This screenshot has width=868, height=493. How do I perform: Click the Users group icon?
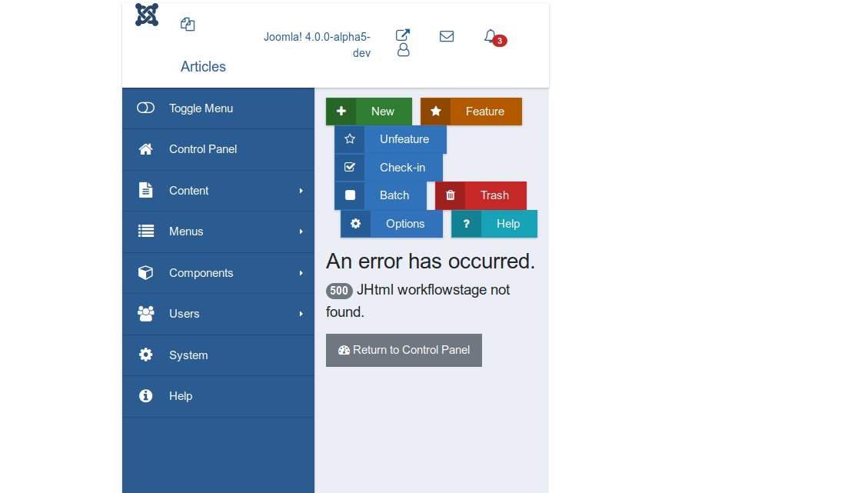[x=146, y=314]
